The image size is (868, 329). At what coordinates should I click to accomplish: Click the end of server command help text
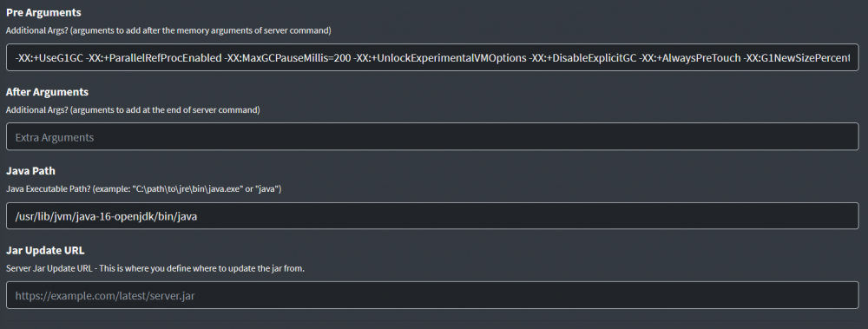click(133, 109)
